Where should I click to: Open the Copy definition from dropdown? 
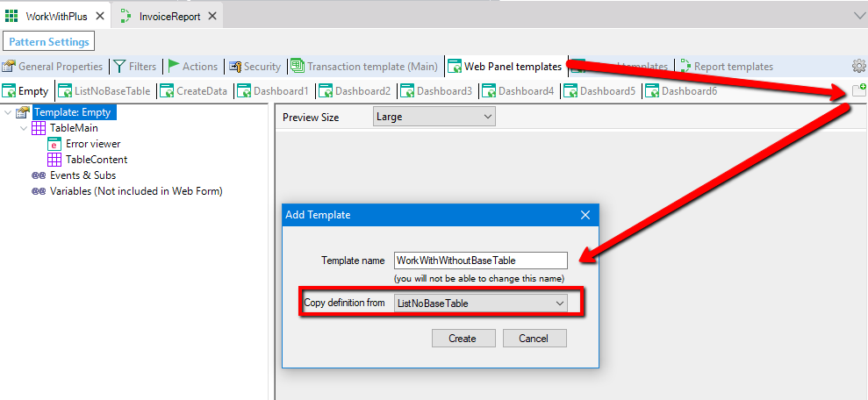(481, 303)
